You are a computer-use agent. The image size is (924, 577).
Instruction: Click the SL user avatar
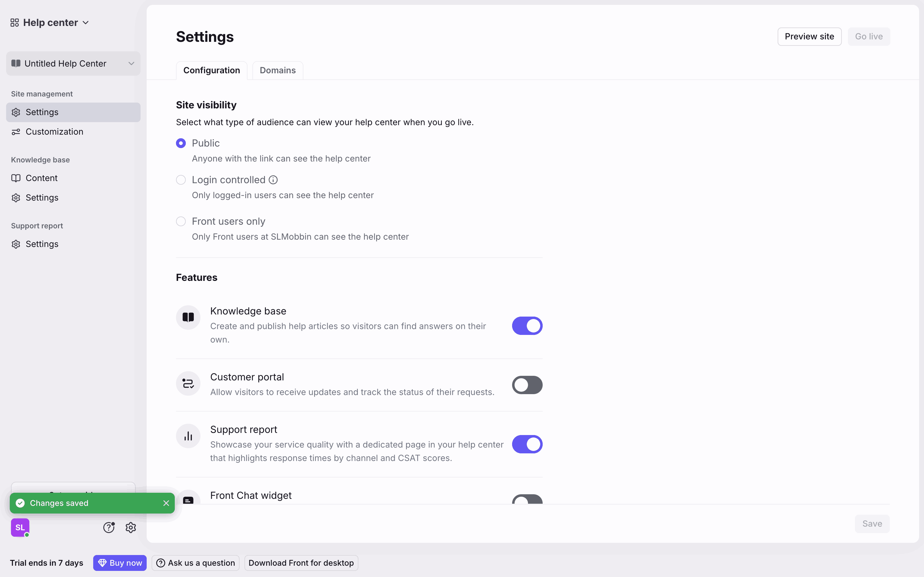tap(20, 528)
